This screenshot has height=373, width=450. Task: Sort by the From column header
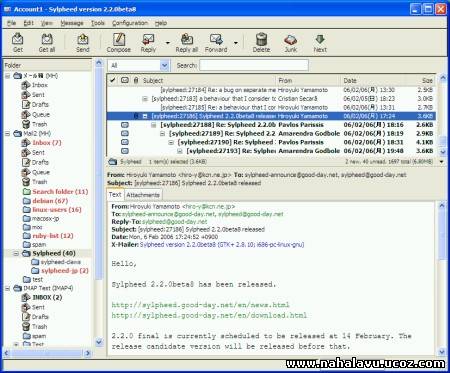(309, 80)
